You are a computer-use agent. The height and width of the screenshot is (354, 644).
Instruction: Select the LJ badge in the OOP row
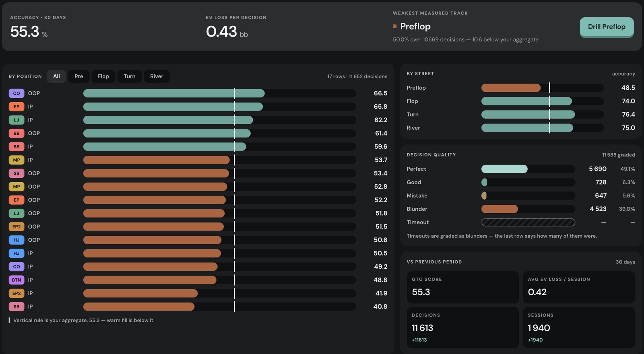click(17, 213)
